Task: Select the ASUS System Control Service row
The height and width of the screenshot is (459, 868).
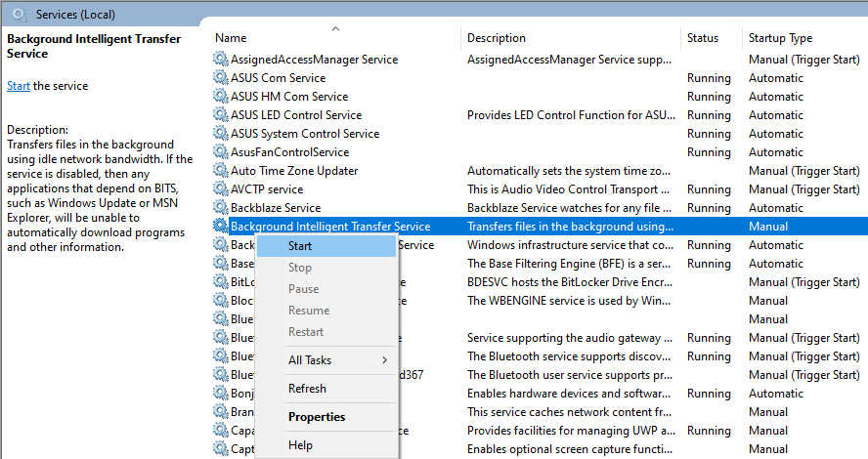Action: [x=304, y=134]
